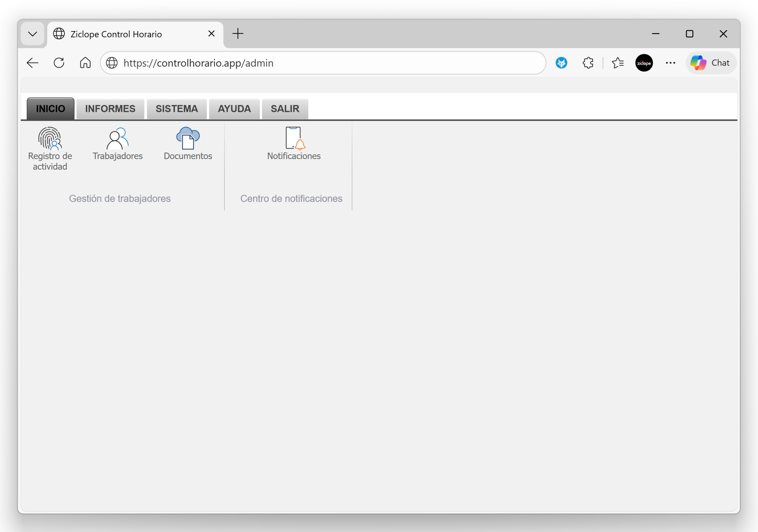Reload the page

59,63
